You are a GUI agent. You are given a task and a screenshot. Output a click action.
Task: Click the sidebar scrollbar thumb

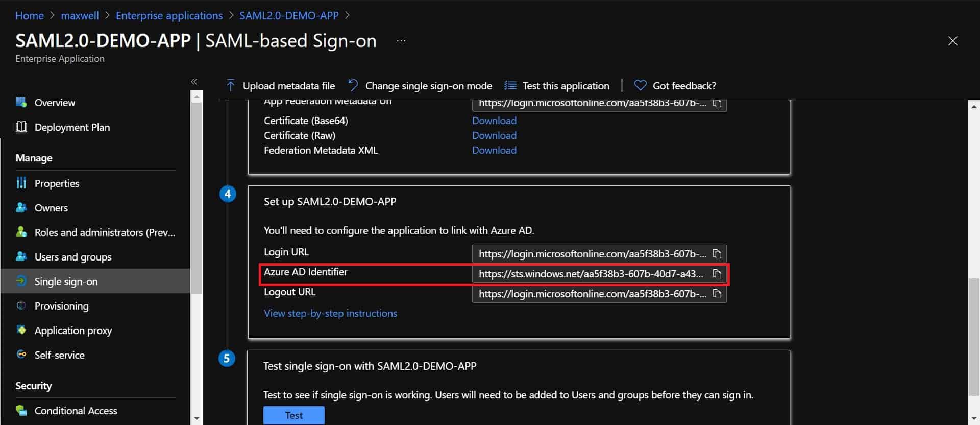[x=197, y=198]
